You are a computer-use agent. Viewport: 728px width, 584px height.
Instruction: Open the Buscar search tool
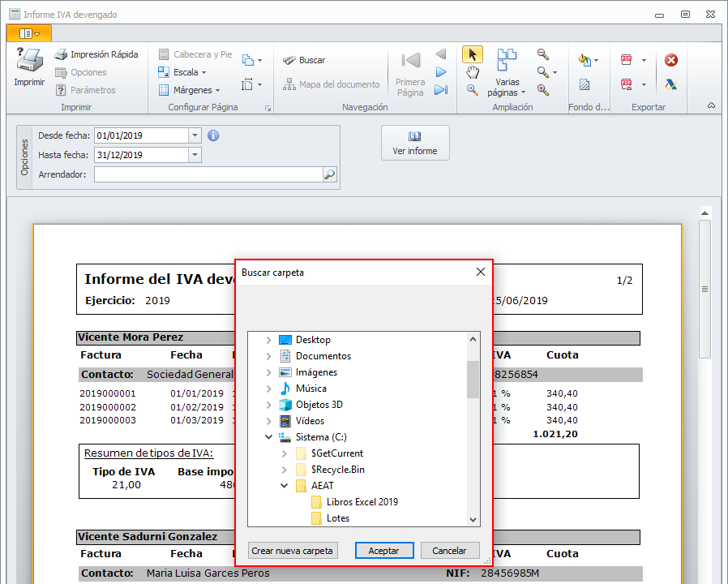coord(304,60)
